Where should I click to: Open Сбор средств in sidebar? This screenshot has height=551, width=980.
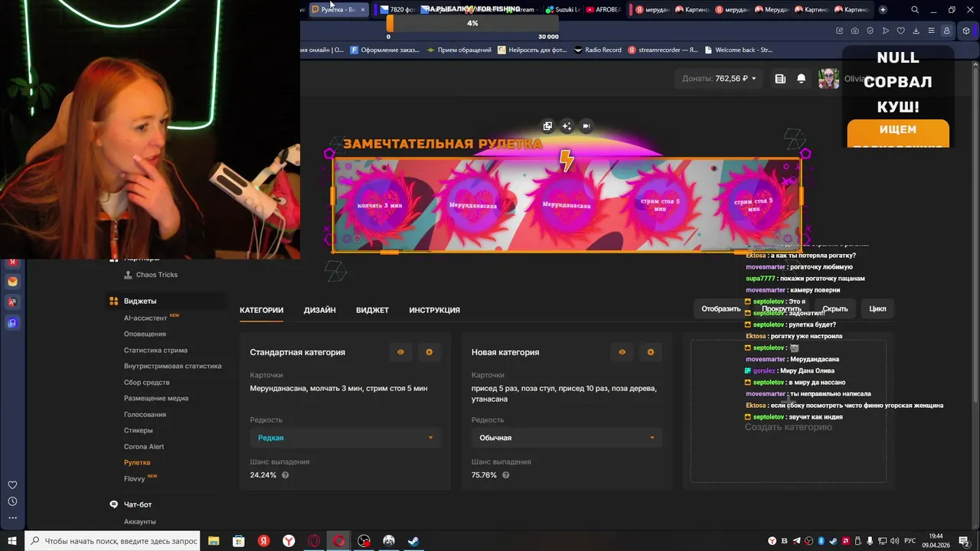pos(146,382)
